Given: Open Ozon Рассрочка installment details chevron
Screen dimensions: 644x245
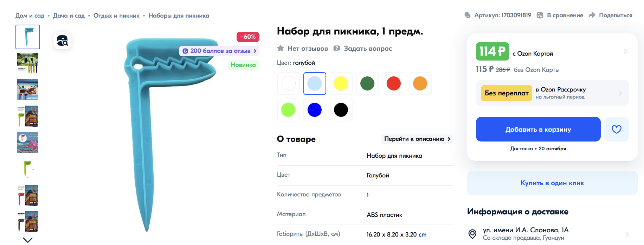Looking at the screenshot, I should coord(620,93).
